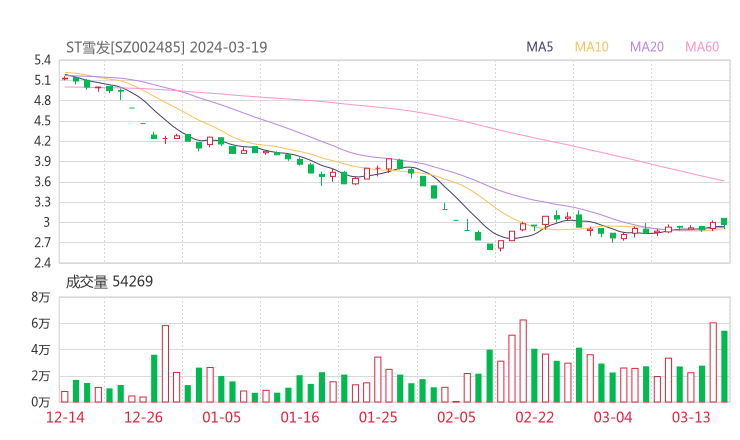
Task: Click the 02-05 date axis label
Action: pyautogui.click(x=456, y=417)
